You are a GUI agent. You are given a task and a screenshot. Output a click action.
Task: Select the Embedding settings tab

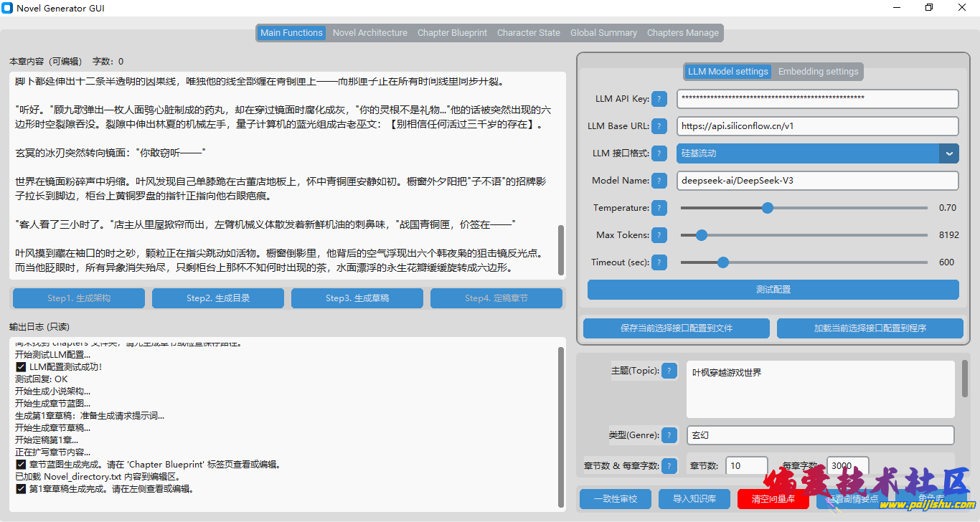818,72
